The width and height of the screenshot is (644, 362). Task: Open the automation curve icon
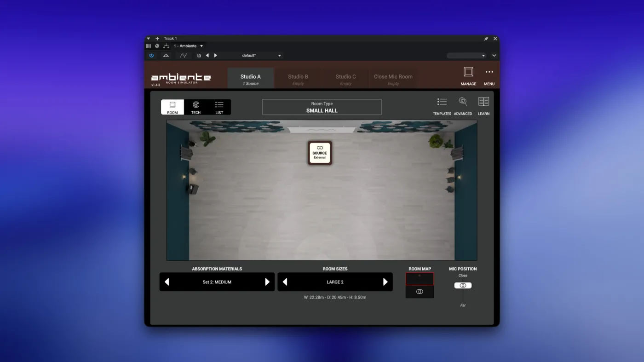pyautogui.click(x=184, y=56)
